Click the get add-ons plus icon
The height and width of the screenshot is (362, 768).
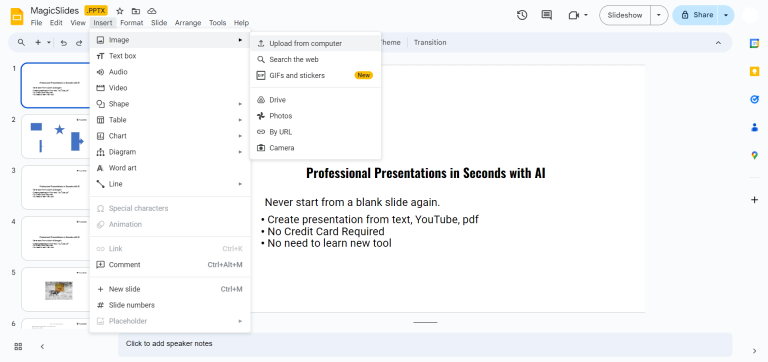pos(754,200)
